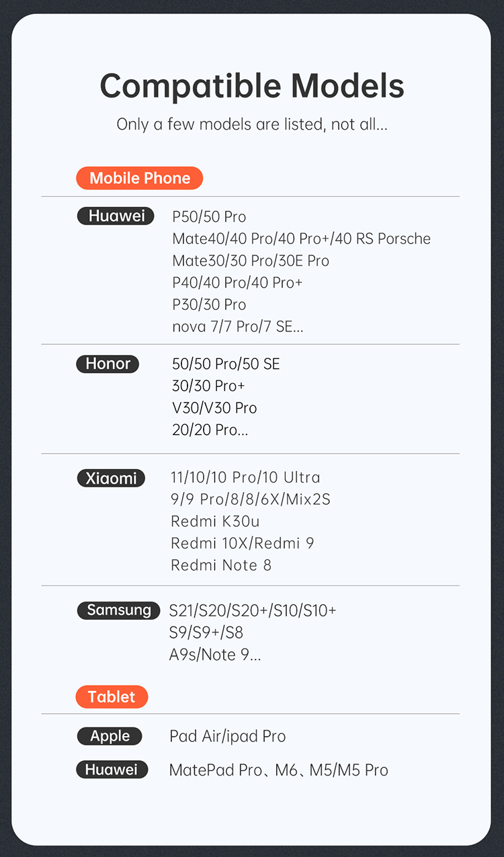Click the Honor V30/V30 Pro line
Screen dimensions: 504x857
pos(214,408)
